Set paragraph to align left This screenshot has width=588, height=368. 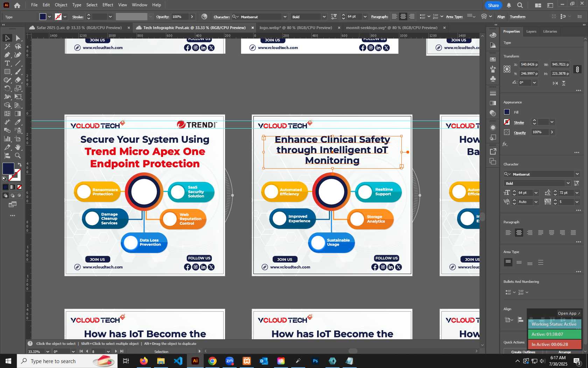pyautogui.click(x=508, y=233)
